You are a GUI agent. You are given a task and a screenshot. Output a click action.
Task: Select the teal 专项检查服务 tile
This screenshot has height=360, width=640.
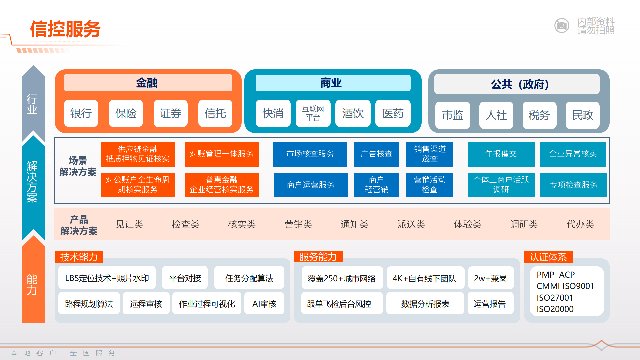click(573, 184)
